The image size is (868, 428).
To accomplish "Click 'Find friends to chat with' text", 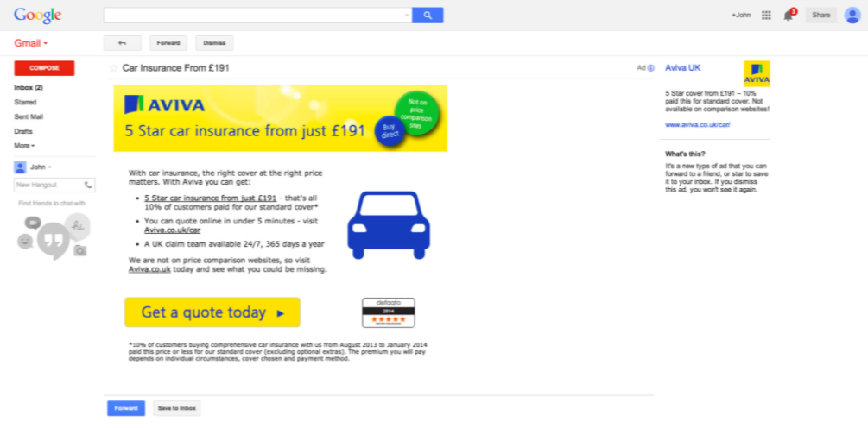I will pos(52,203).
